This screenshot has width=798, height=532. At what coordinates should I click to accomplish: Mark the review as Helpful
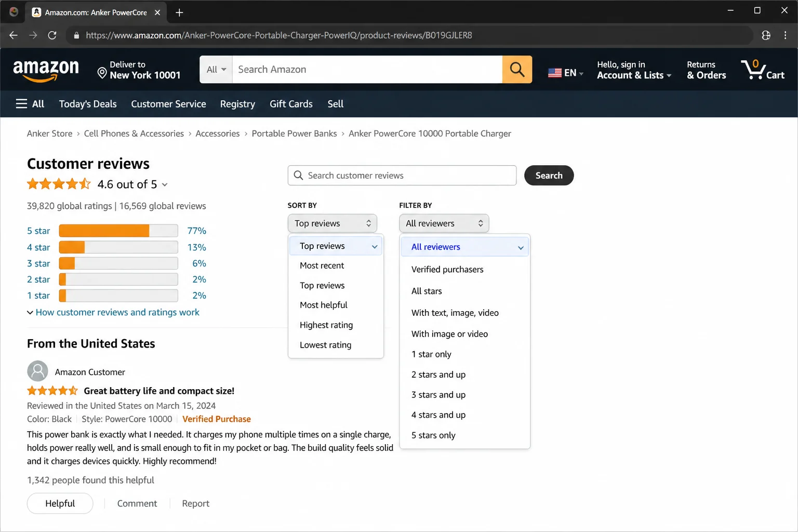[60, 503]
